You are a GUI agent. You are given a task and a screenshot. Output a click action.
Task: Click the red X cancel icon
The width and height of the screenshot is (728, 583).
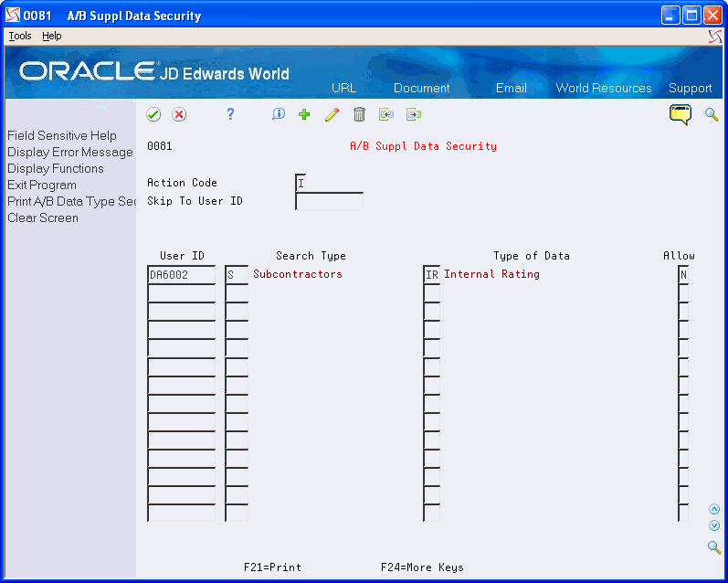(179, 114)
